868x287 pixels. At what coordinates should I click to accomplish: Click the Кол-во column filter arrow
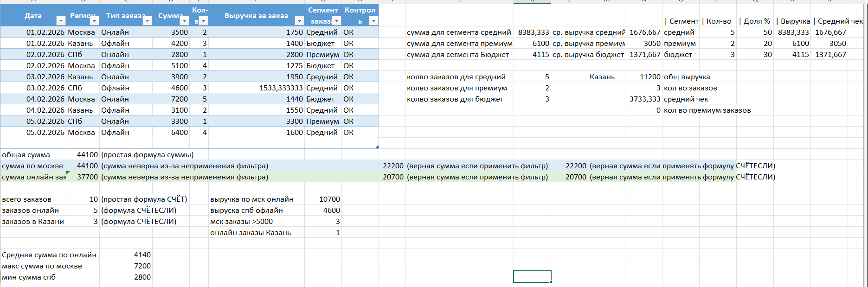point(203,21)
